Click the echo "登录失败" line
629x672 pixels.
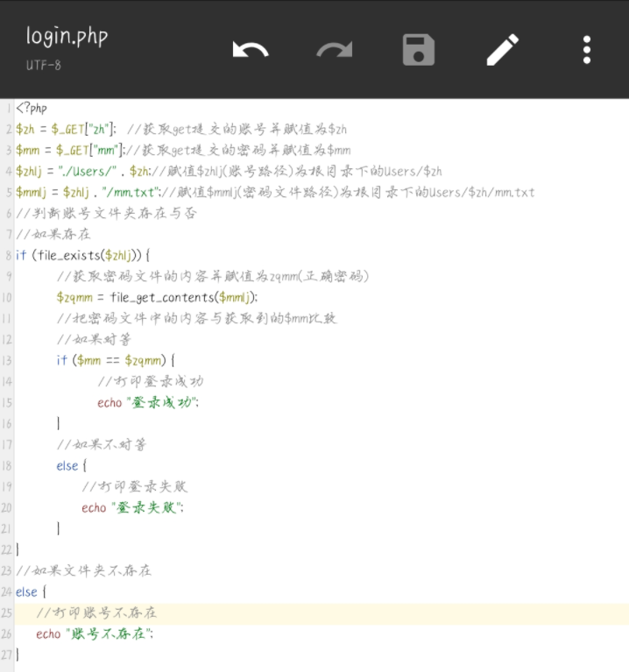click(132, 508)
